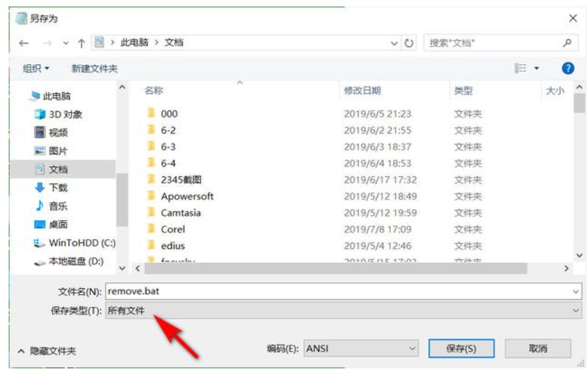
Task: Sort by 修改日期 column header
Action: tap(362, 90)
